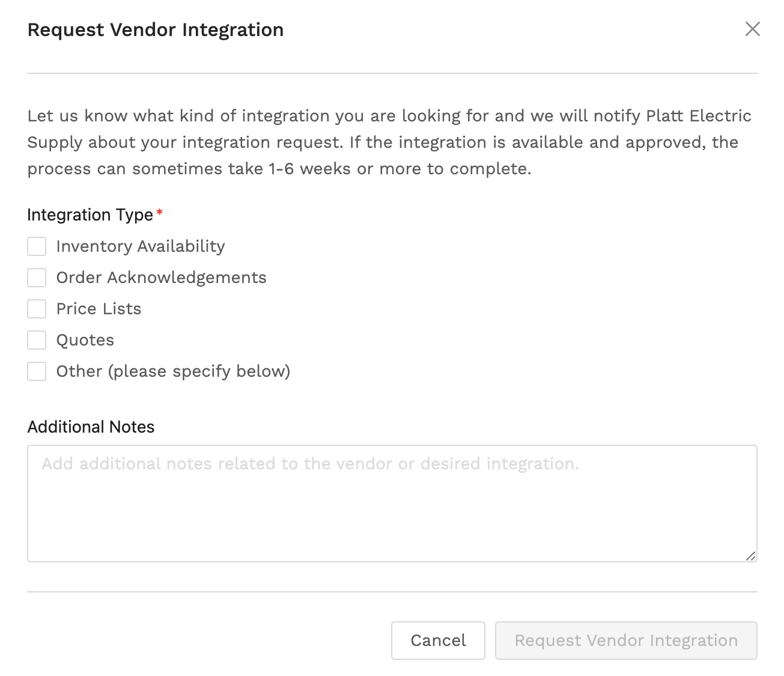Click the red required asterisk
Screen dimensions: 784x676
pyautogui.click(x=160, y=213)
